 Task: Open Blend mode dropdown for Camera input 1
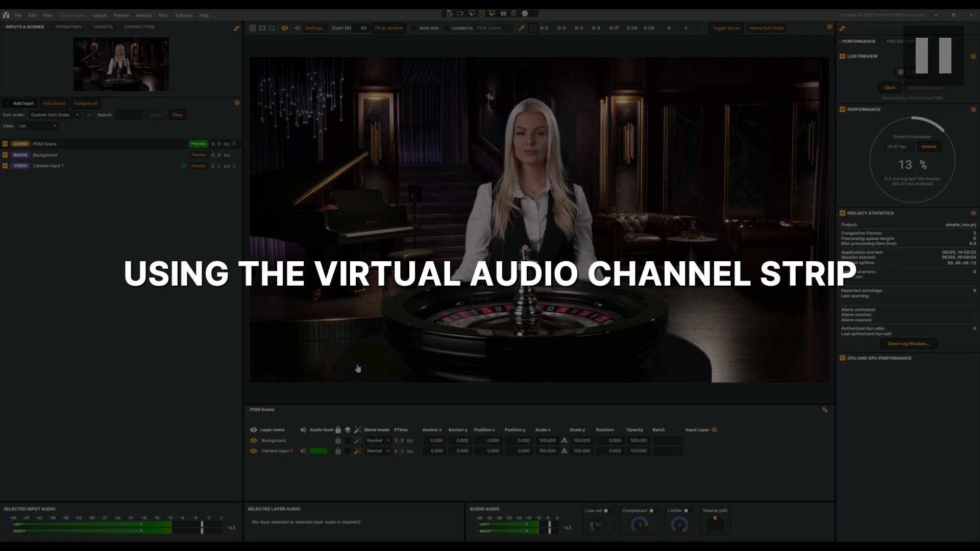[378, 451]
